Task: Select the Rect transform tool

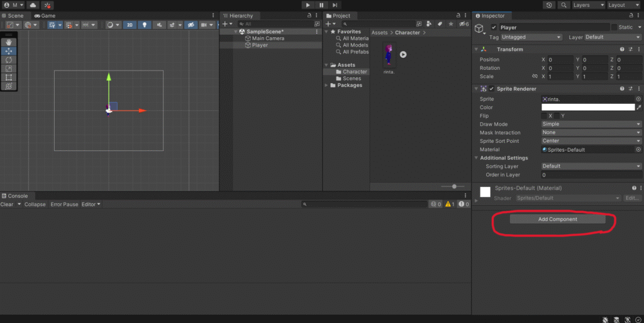Action: click(x=9, y=77)
